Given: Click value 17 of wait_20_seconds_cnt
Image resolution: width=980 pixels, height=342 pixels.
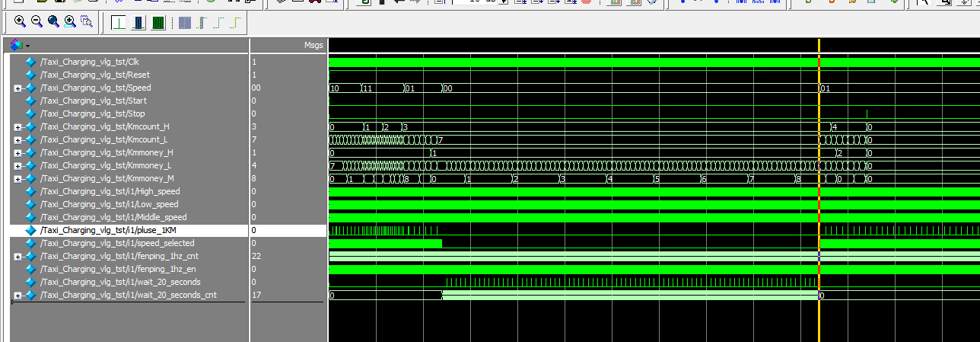Looking at the screenshot, I should click(x=256, y=295).
